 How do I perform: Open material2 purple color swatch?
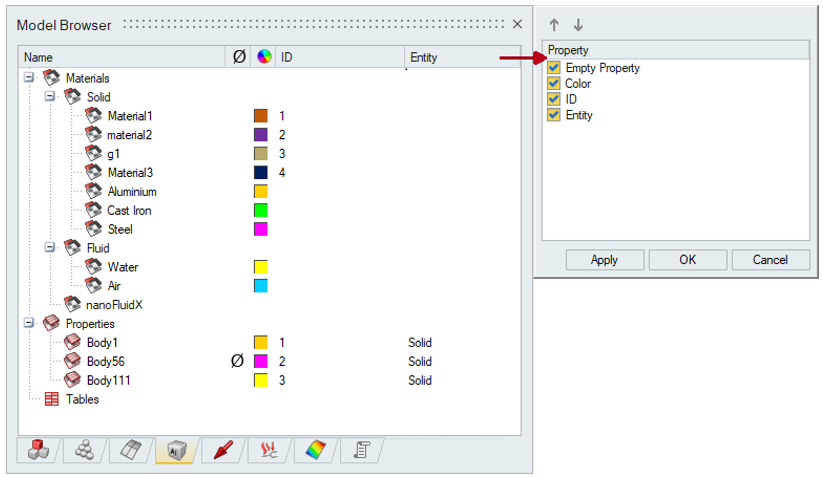pyautogui.click(x=261, y=134)
